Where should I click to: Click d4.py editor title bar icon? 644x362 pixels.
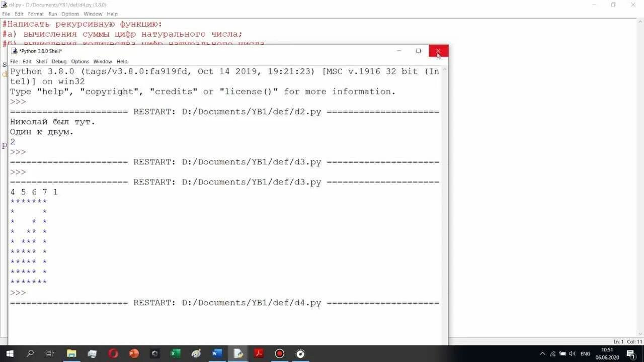tap(4, 5)
